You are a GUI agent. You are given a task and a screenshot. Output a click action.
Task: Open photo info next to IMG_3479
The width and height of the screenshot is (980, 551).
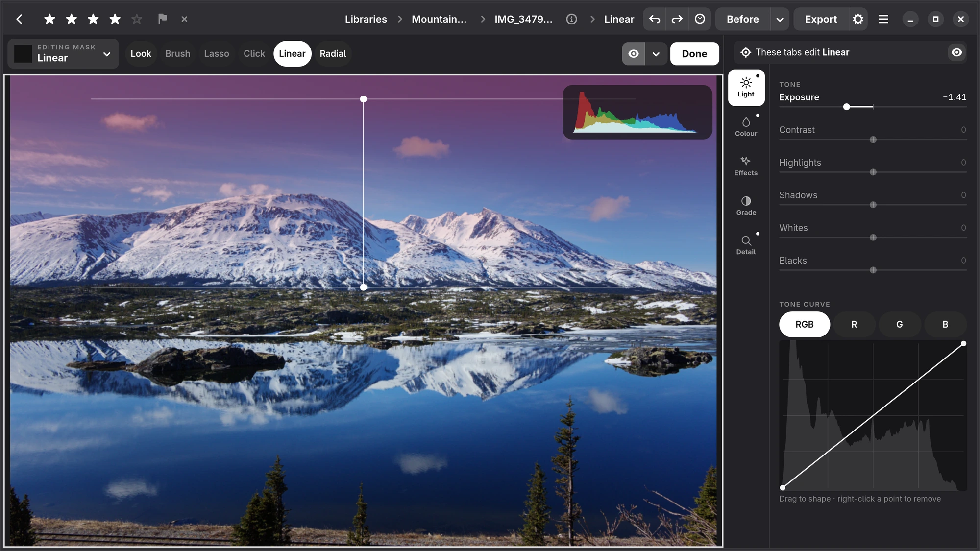click(x=571, y=19)
